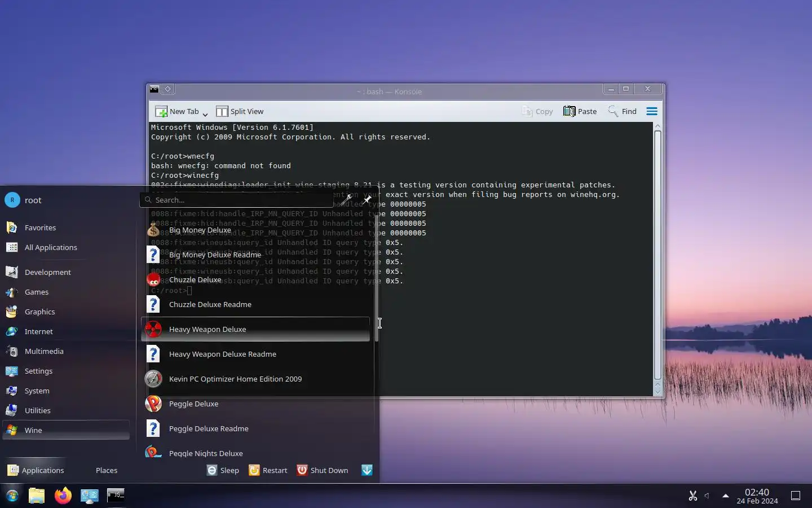Expand hidden system tray icons
This screenshot has width=812, height=508.
(x=725, y=496)
